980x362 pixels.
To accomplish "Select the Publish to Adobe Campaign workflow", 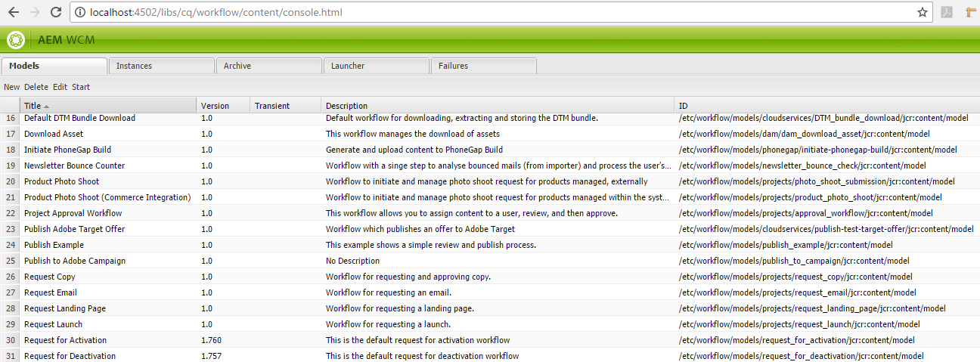I will pos(490,261).
